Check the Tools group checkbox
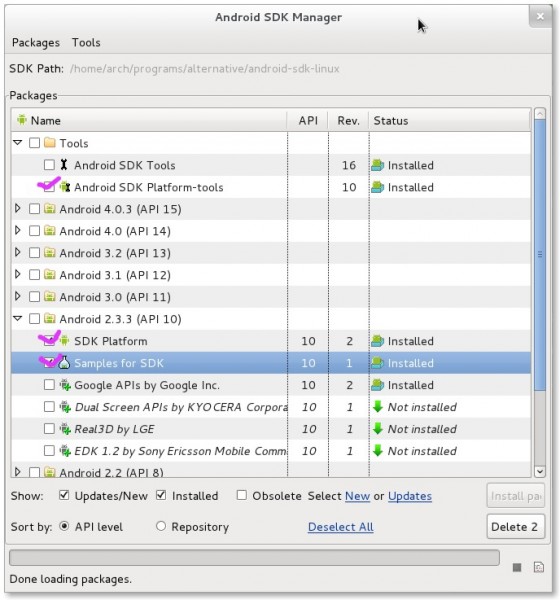 34,143
